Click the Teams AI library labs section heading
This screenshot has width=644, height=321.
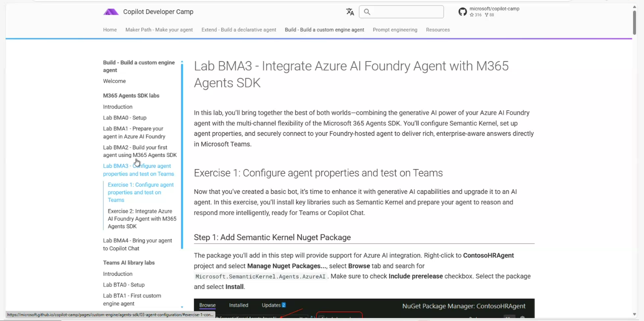coord(129,263)
